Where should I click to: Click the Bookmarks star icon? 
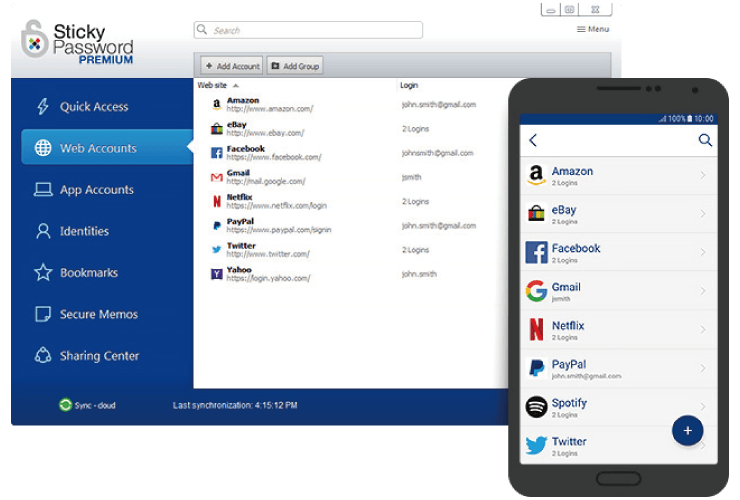pos(43,272)
